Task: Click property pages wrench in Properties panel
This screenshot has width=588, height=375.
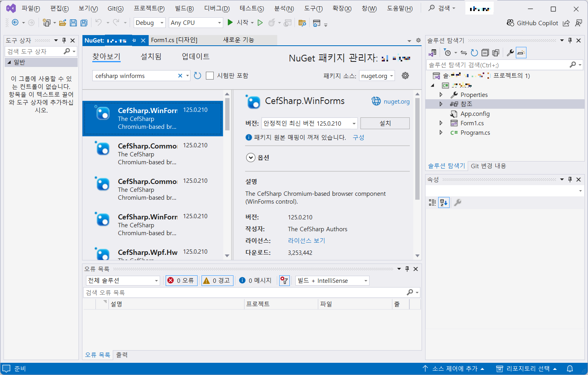Action: [457, 202]
